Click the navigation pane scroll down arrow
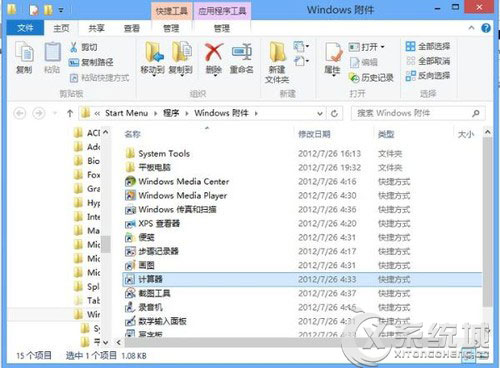The image size is (500, 368). tap(106, 342)
